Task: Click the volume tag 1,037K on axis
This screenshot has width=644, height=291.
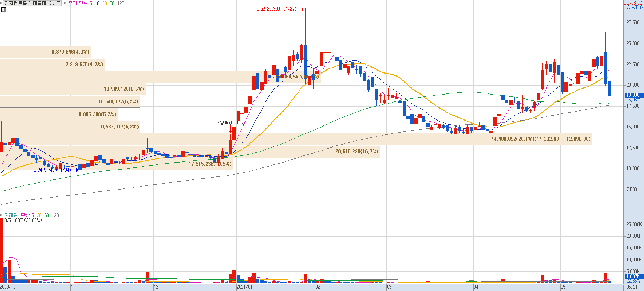Action: click(634, 277)
